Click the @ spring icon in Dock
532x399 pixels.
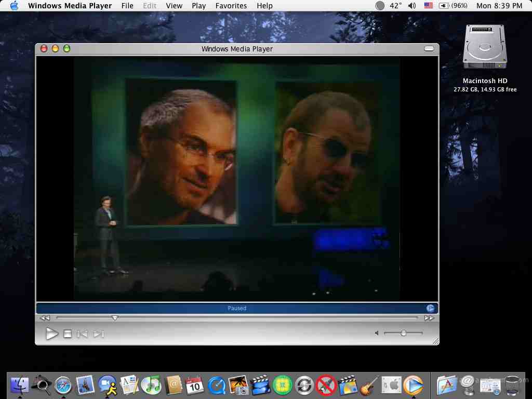click(468, 385)
